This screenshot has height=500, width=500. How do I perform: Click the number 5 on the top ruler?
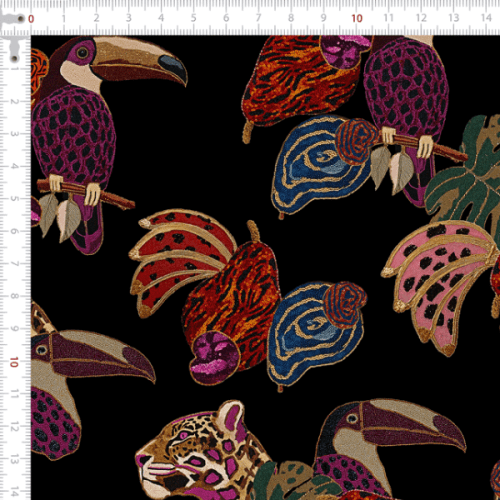pyautogui.click(x=193, y=18)
